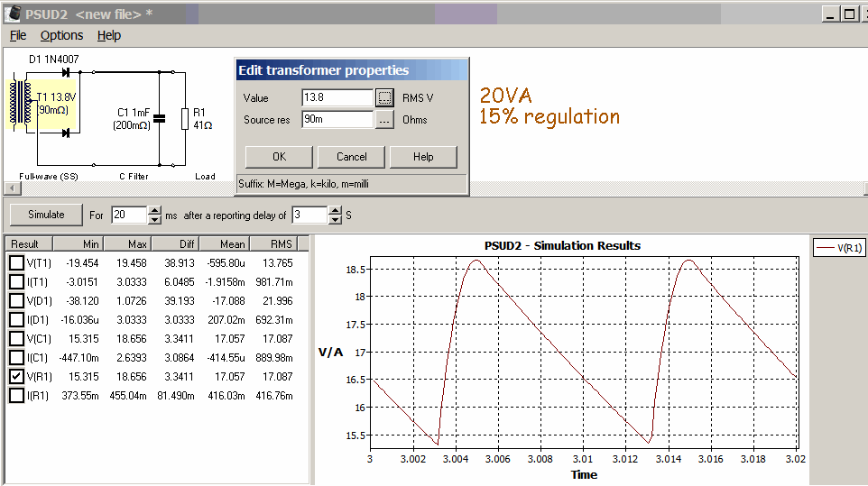
Task: Click the Fullwave (SS) rectifier label
Action: point(49,177)
